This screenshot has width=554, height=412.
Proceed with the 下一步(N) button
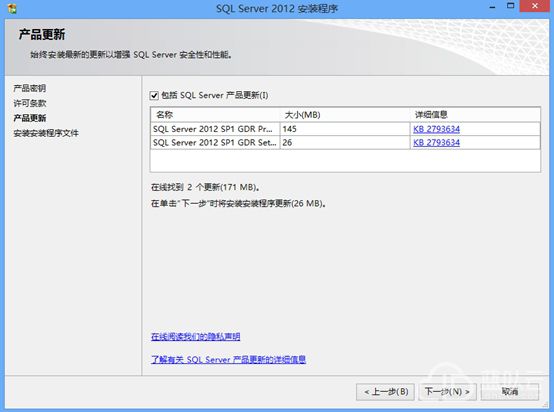coord(447,392)
